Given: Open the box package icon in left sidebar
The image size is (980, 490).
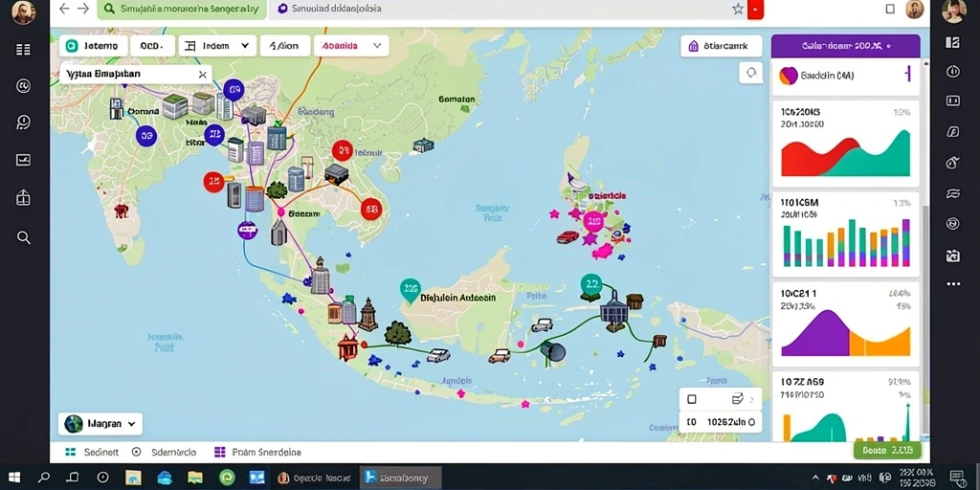Looking at the screenshot, I should point(23,198).
